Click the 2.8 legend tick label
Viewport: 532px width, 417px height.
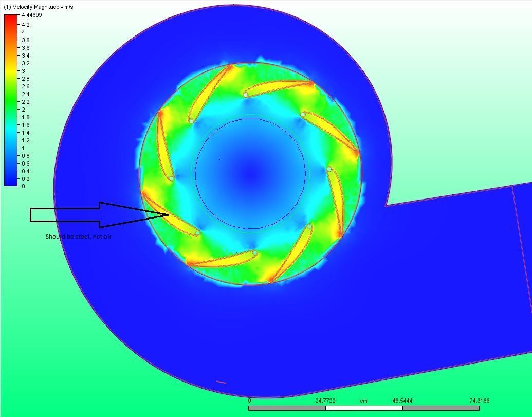(x=26, y=79)
